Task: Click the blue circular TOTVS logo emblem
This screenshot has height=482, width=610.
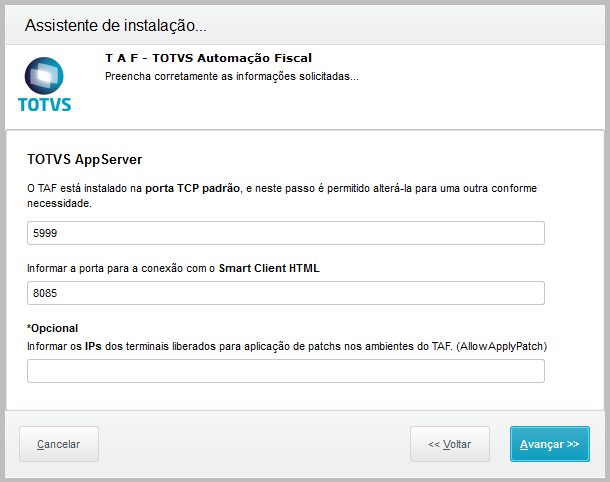Action: pos(44,75)
